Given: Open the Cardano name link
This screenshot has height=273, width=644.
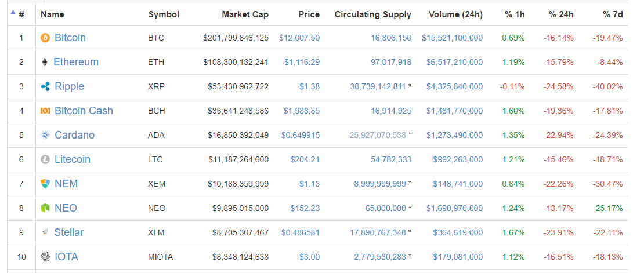Looking at the screenshot, I should tap(74, 135).
